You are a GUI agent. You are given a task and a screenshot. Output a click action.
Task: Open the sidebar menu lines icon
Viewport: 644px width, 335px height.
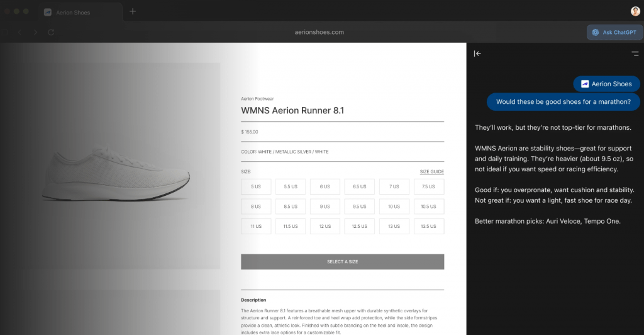(x=635, y=54)
